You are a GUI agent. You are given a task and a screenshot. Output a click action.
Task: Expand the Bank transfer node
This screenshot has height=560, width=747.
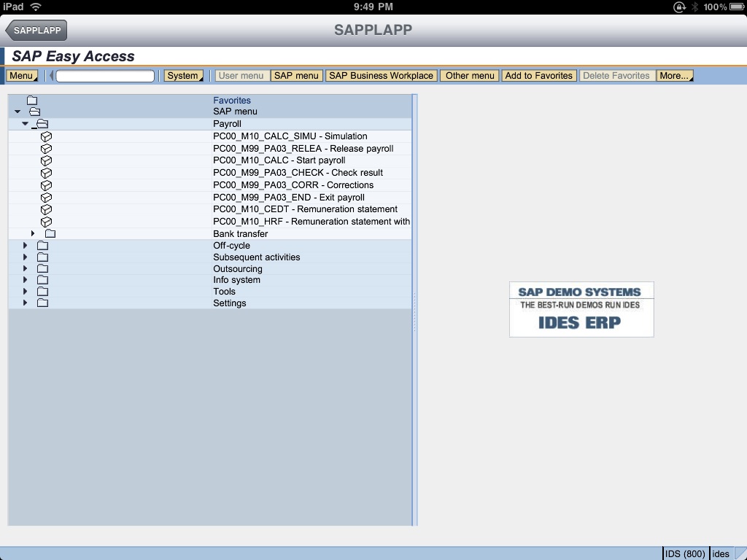tap(33, 233)
